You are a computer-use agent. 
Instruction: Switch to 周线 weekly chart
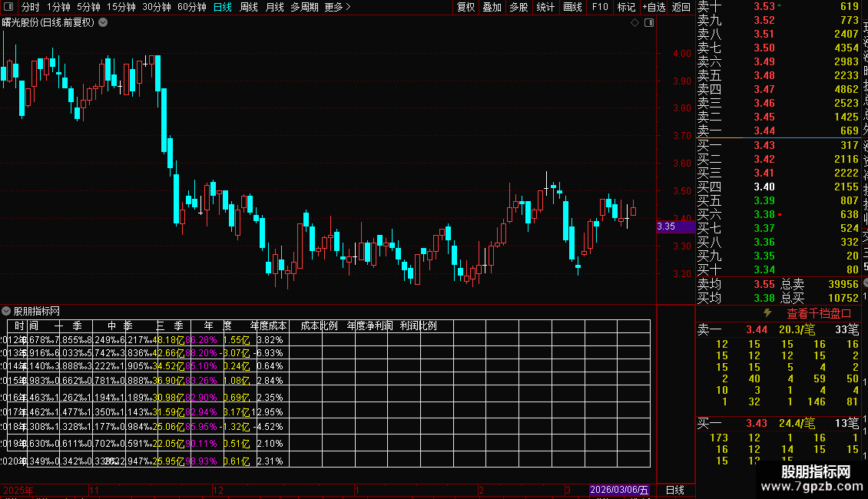point(249,7)
